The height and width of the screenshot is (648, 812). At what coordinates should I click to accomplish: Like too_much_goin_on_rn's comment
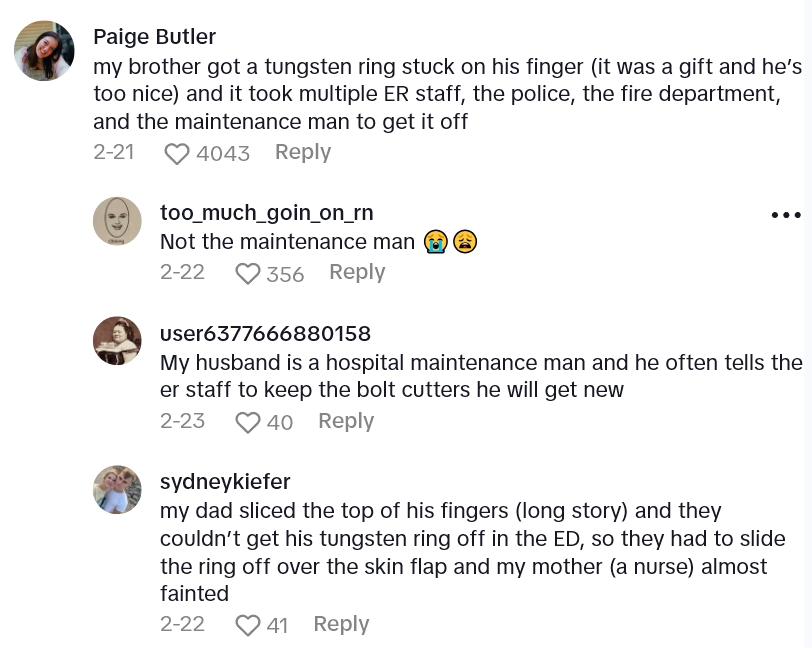coord(247,273)
